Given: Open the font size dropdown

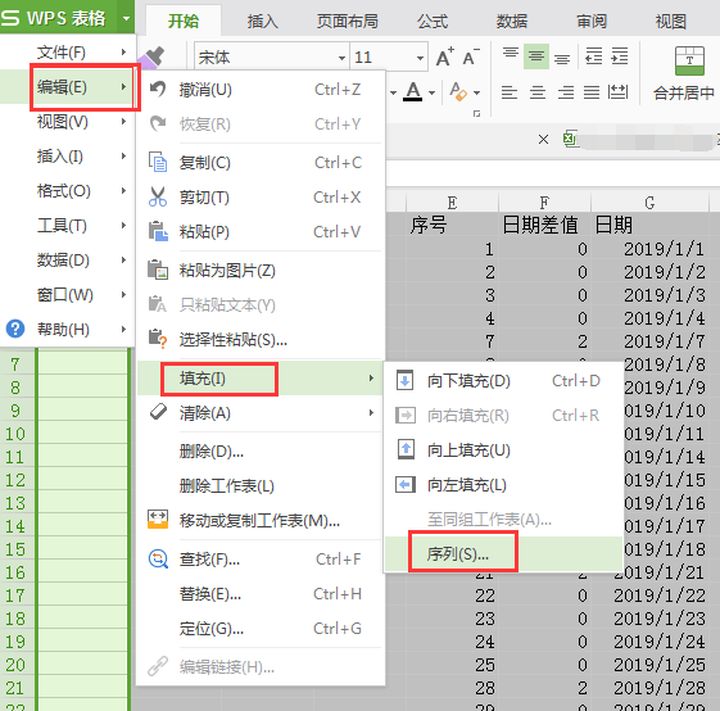Looking at the screenshot, I should 420,58.
